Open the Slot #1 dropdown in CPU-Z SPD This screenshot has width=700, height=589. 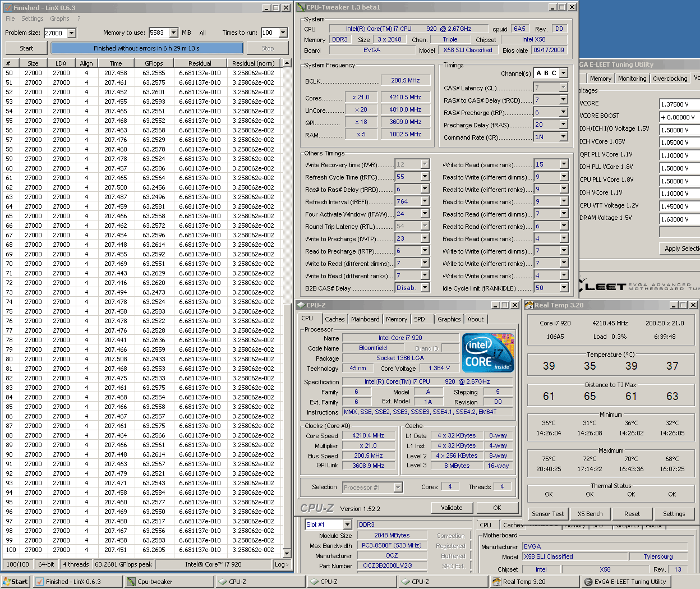tap(348, 524)
